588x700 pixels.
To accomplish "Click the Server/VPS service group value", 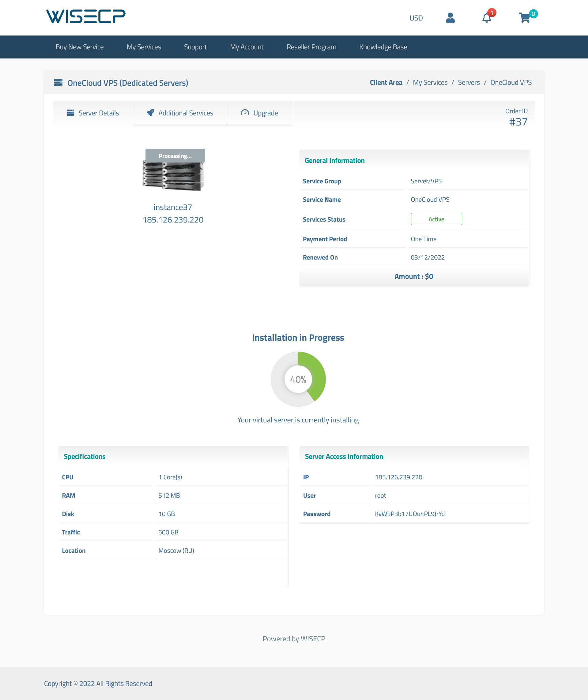I will click(x=426, y=181).
